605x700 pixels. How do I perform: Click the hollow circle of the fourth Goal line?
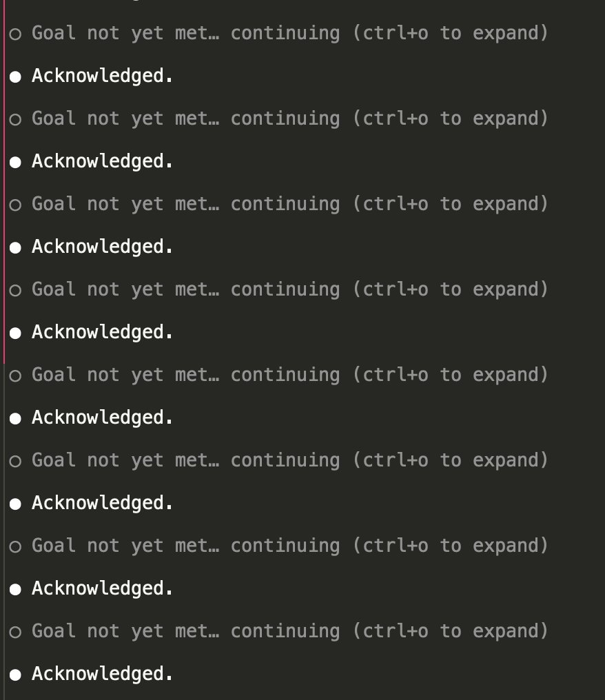coord(15,290)
